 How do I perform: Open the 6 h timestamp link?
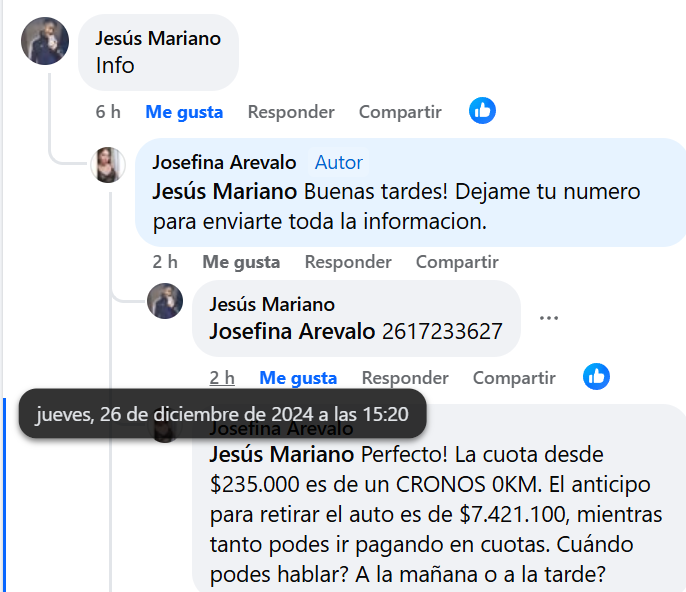point(108,112)
